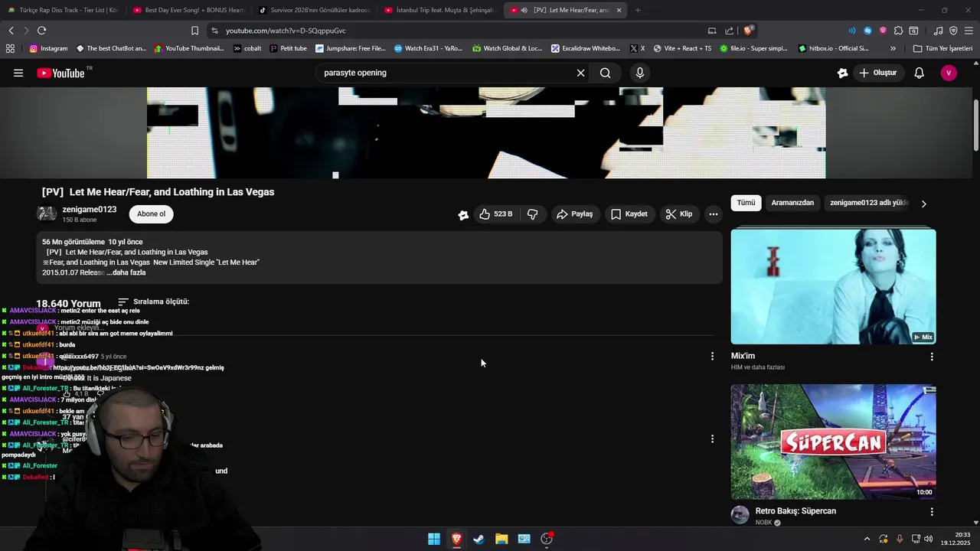Viewport: 980px width, 551px height.
Task: Open zenigame0123 channel link
Action: tap(90, 210)
